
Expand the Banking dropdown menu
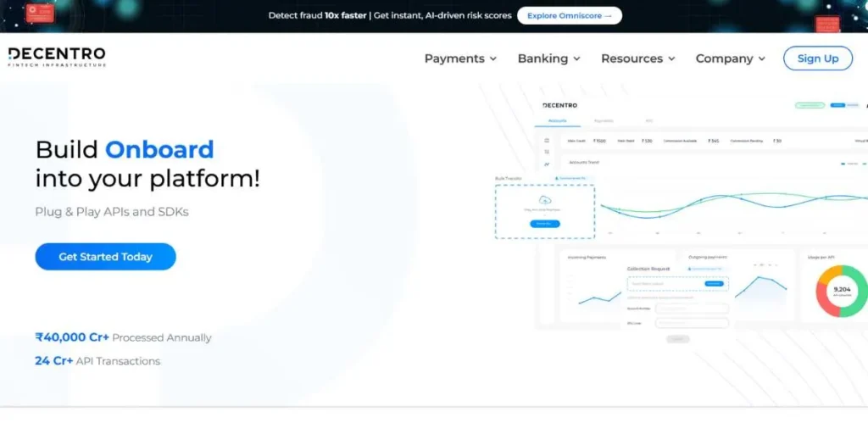click(x=548, y=58)
